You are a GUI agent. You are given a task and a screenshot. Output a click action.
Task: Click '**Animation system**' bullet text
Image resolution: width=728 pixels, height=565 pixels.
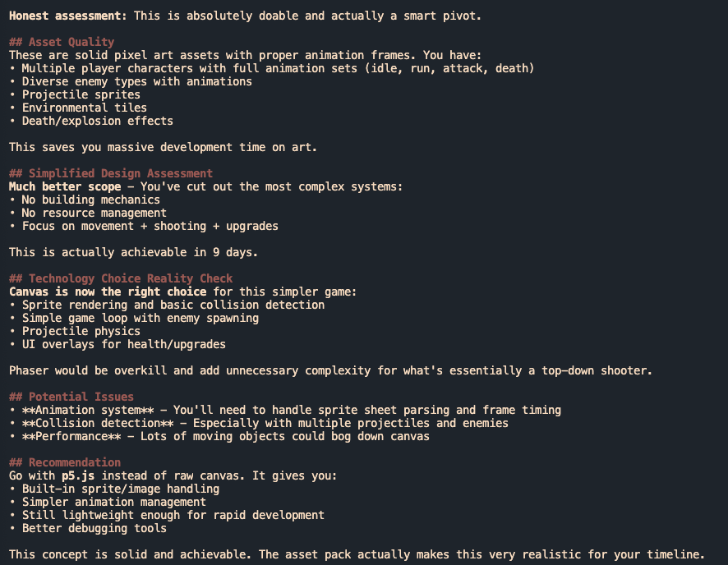pos(88,411)
